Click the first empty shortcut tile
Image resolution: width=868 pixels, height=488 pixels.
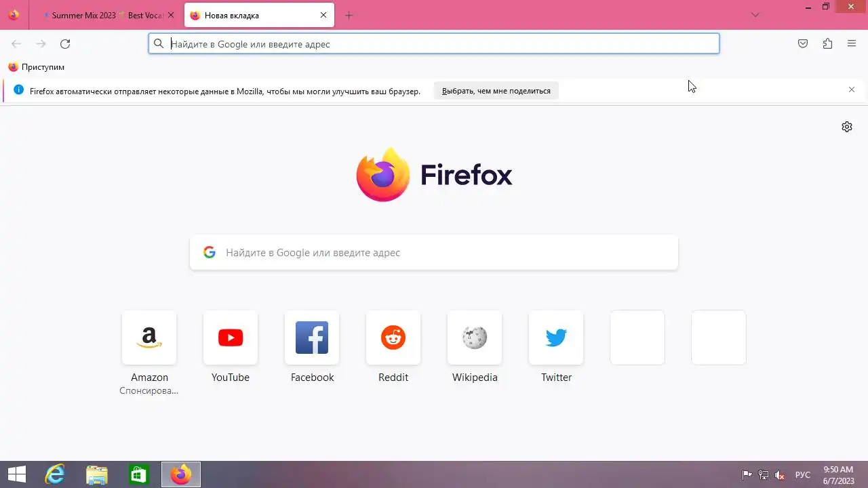click(637, 338)
